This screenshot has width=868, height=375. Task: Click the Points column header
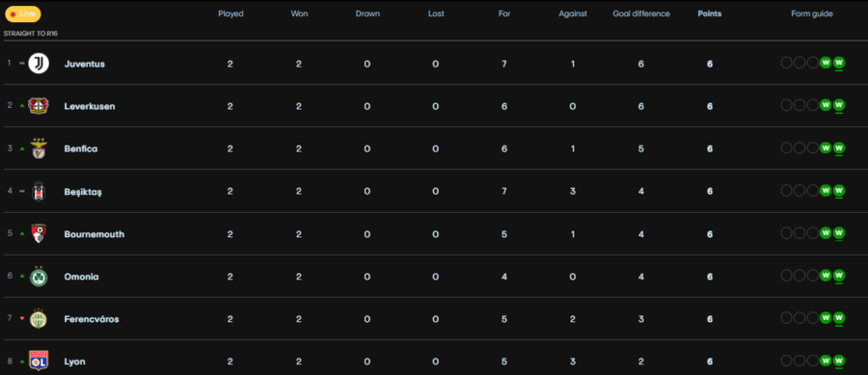(x=710, y=13)
